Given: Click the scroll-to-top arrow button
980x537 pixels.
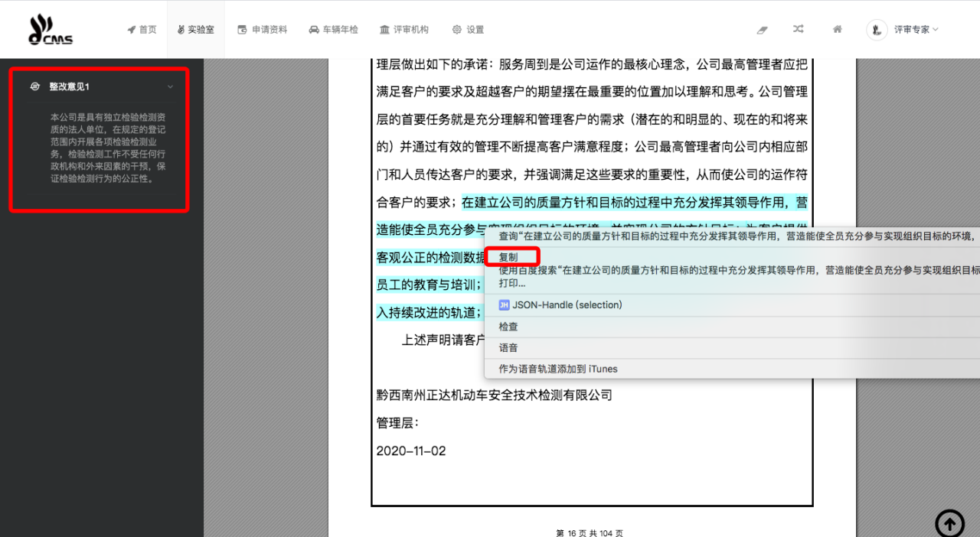Looking at the screenshot, I should (x=949, y=524).
